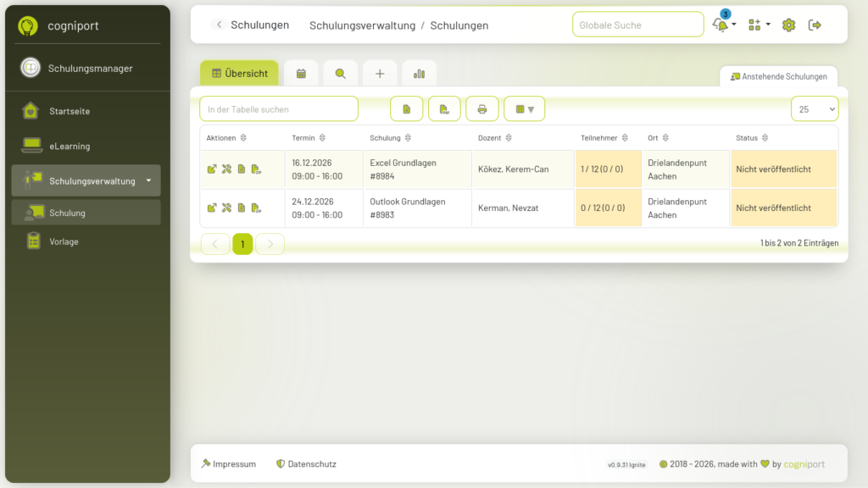Screen dimensions: 868x488
Task: Show Anstehende Schulungen tab
Action: (778, 76)
